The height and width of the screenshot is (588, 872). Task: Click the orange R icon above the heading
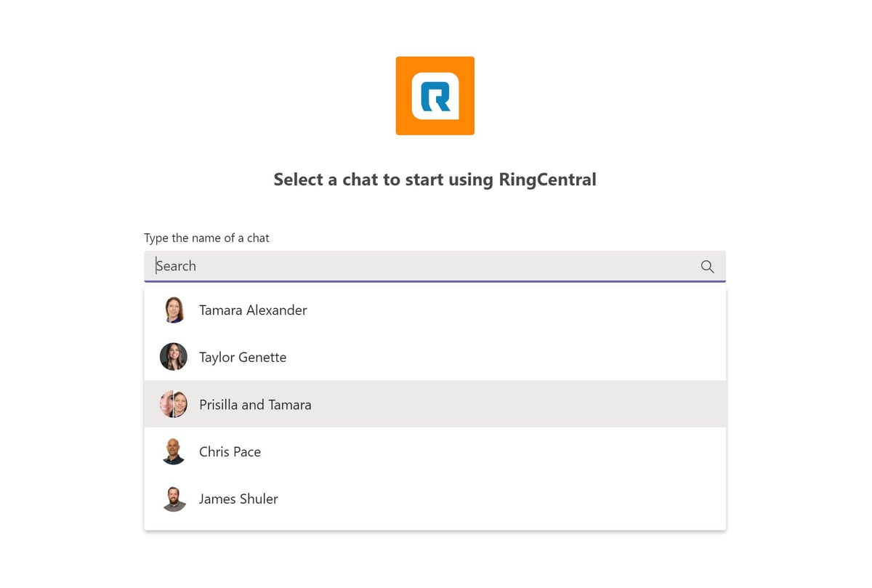tap(435, 95)
